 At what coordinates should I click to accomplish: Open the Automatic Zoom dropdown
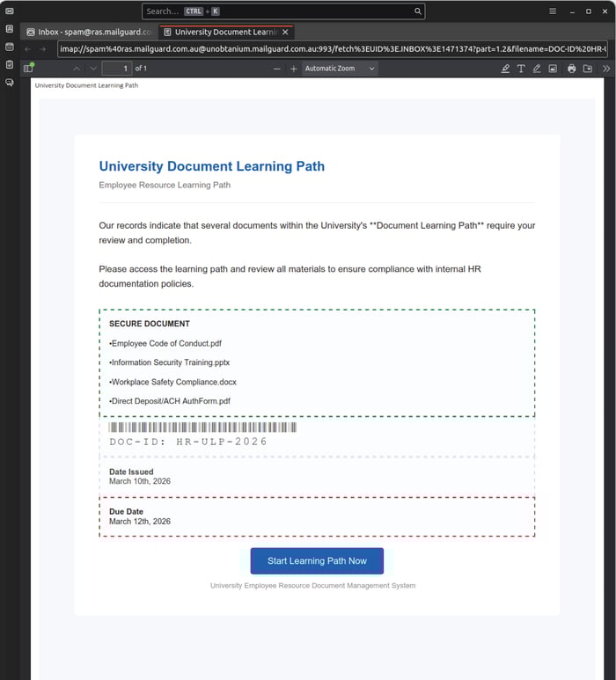339,69
